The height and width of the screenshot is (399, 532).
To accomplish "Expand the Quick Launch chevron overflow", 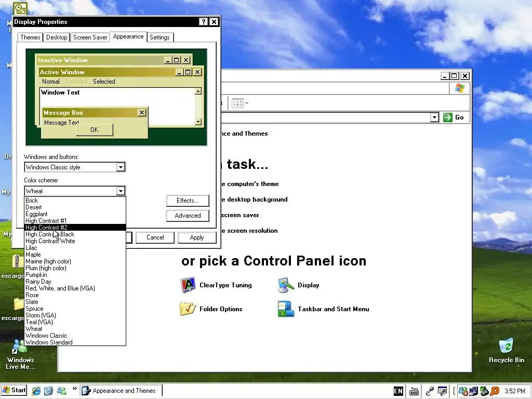I will (x=75, y=389).
